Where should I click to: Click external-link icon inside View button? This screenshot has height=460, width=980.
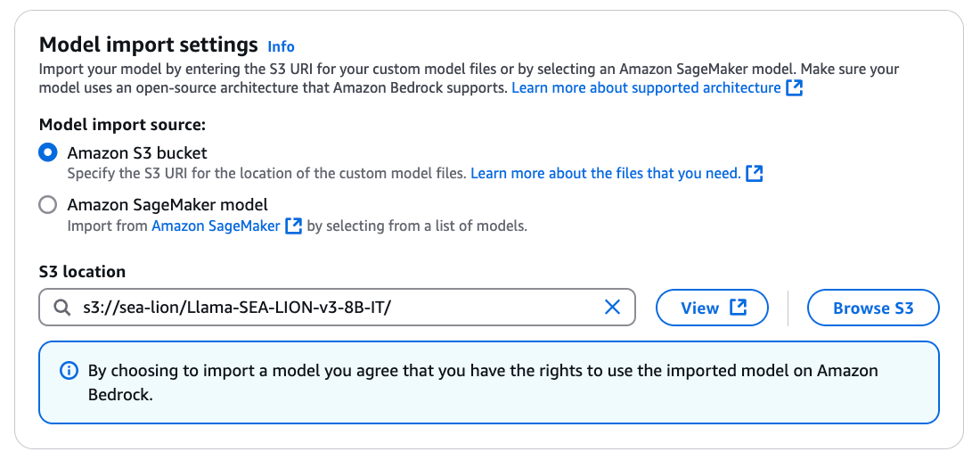[x=739, y=308]
